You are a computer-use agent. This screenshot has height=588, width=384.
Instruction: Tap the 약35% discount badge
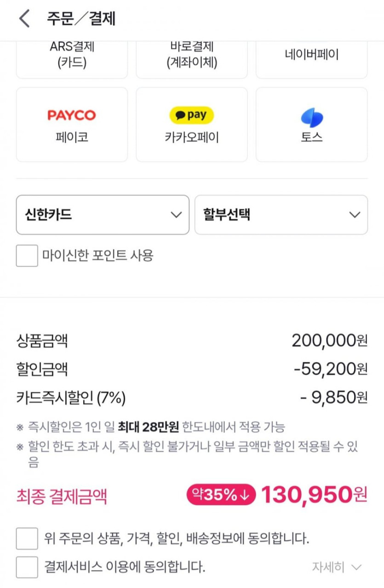pos(221,495)
